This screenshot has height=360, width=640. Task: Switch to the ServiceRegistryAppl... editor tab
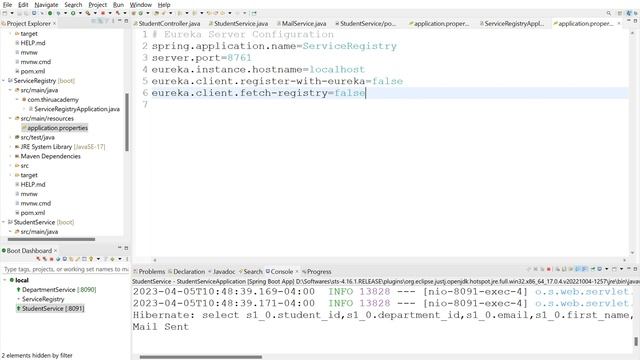pos(512,24)
